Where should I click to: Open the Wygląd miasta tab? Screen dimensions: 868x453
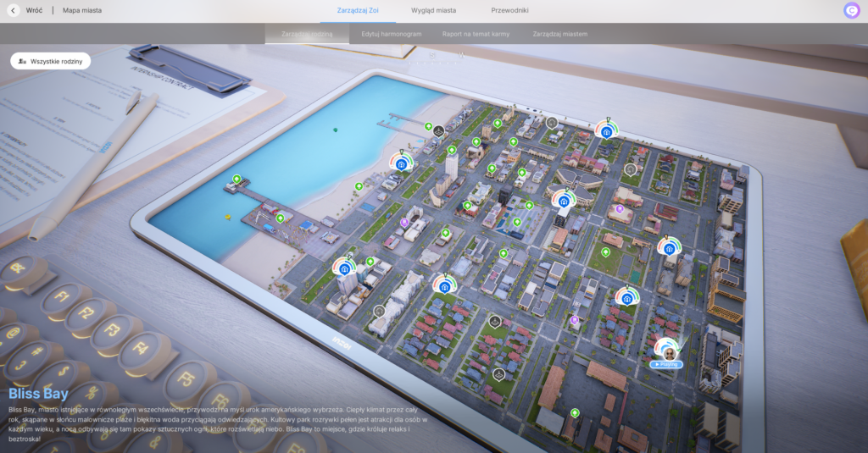(433, 10)
